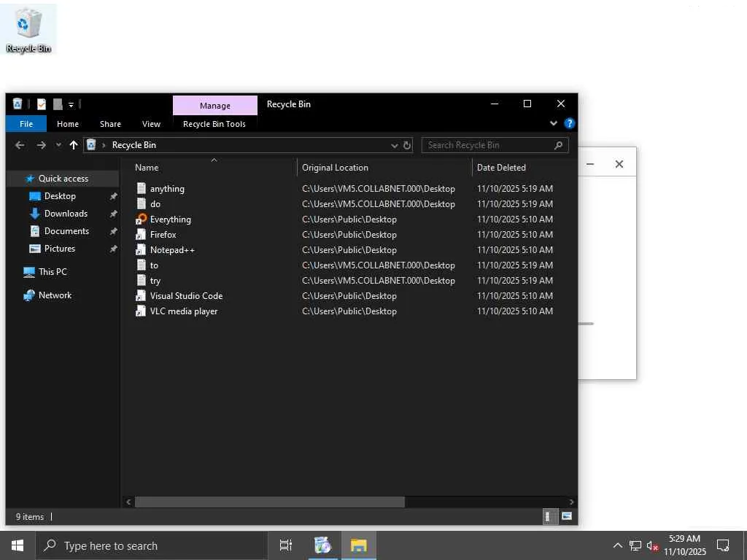Select the VLC media player shortcut
Viewport: 747px width, 560px height.
(x=183, y=311)
